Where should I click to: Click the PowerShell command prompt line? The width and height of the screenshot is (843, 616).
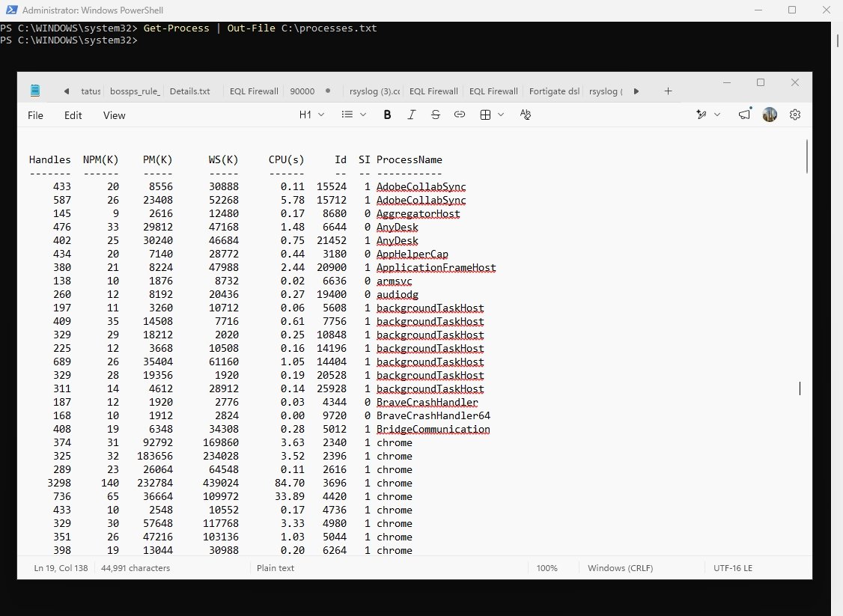click(x=69, y=40)
